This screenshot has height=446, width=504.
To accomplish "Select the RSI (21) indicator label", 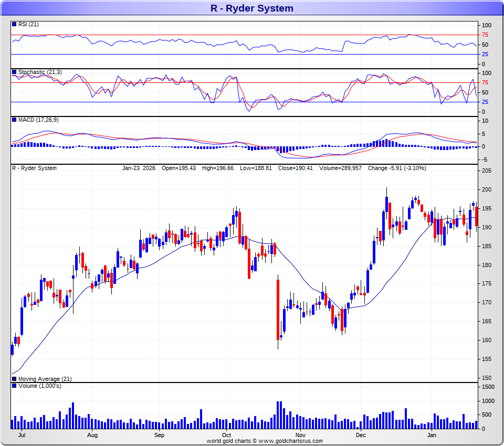I will pyautogui.click(x=28, y=24).
